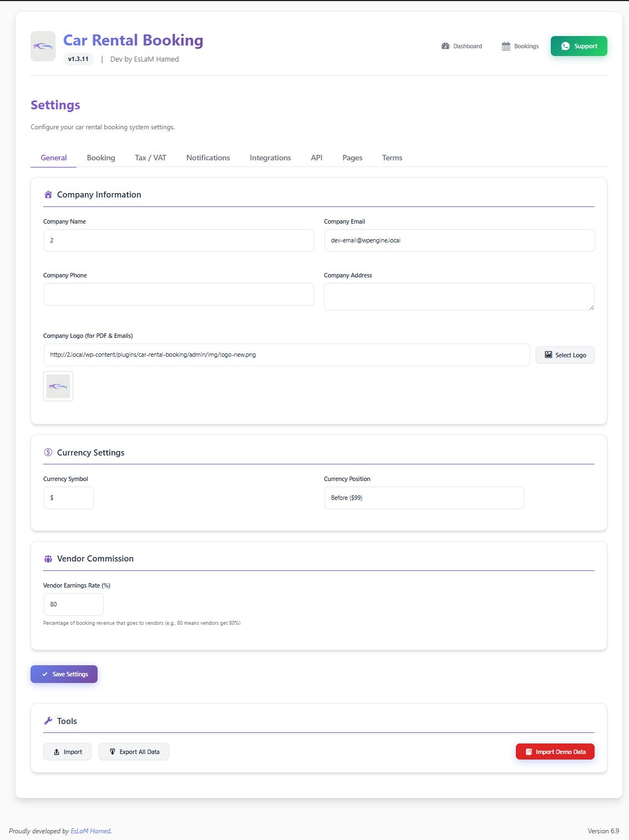Image resolution: width=629 pixels, height=840 pixels.
Task: Click the car logo icon in header
Action: tap(43, 46)
